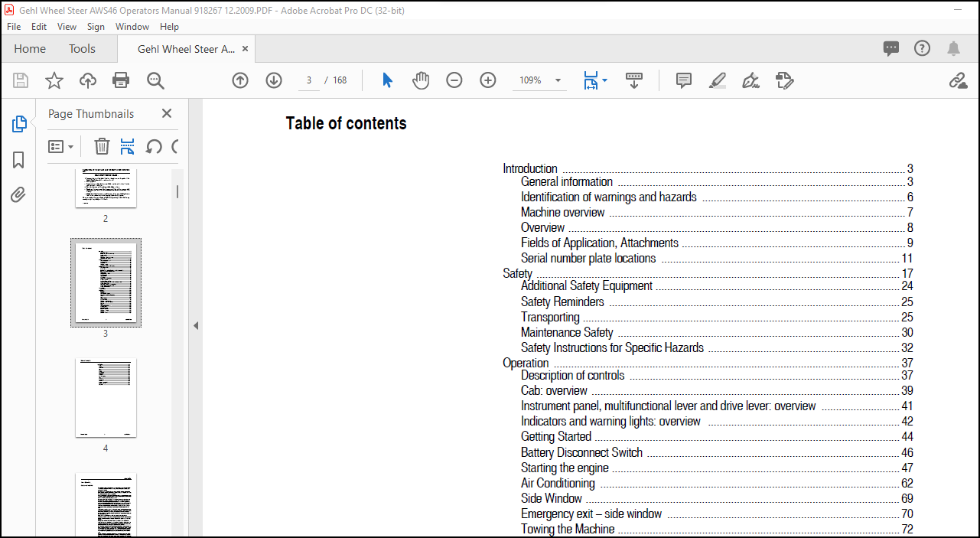Open the Attachments paperclip pane
The width and height of the screenshot is (980, 538).
click(18, 194)
